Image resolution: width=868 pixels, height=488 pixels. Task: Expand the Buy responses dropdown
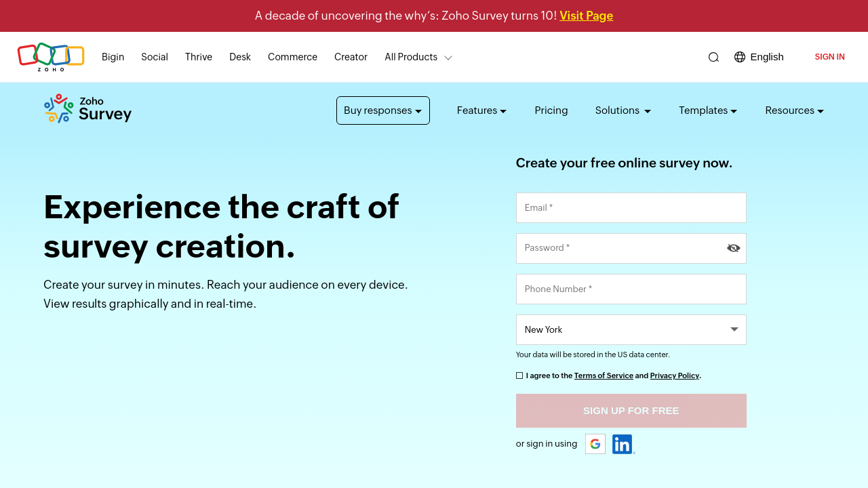pyautogui.click(x=382, y=110)
